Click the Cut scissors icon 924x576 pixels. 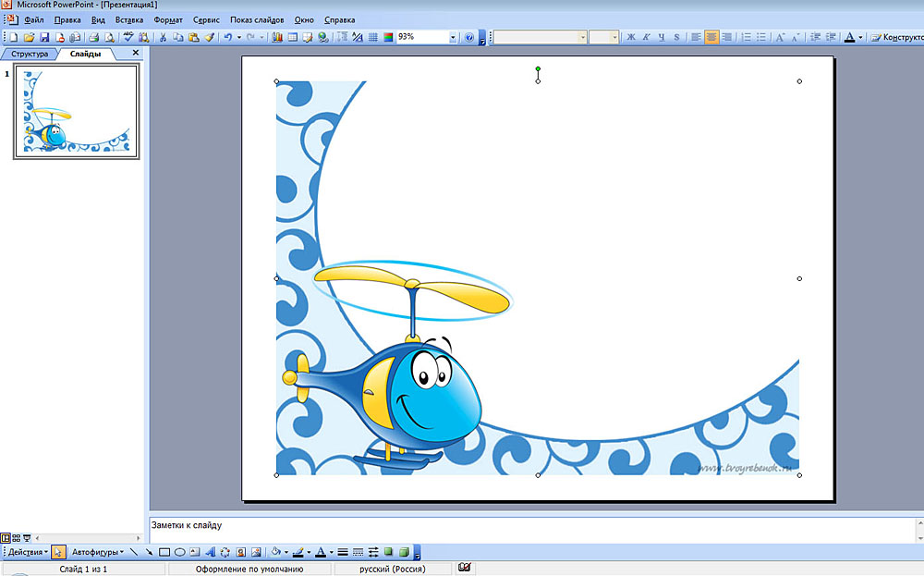pyautogui.click(x=164, y=38)
